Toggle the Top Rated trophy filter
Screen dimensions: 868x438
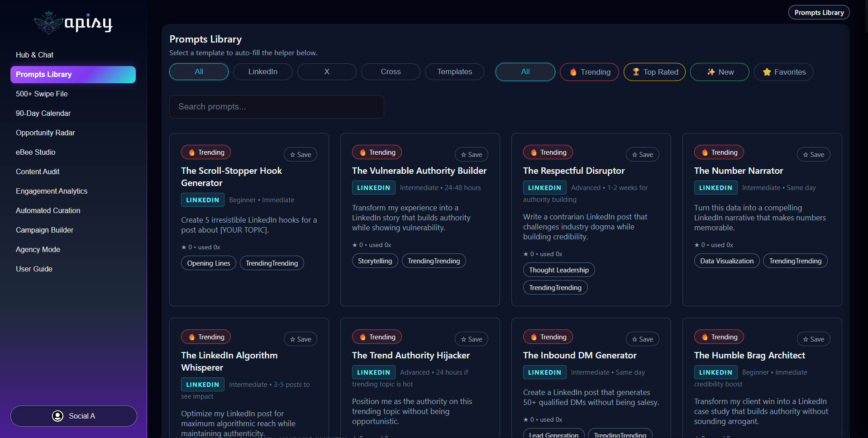[x=654, y=72]
